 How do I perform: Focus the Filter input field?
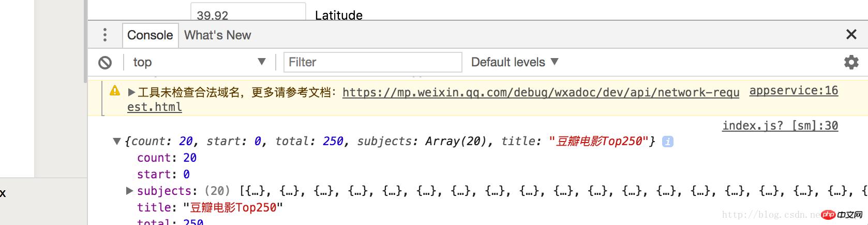(372, 62)
